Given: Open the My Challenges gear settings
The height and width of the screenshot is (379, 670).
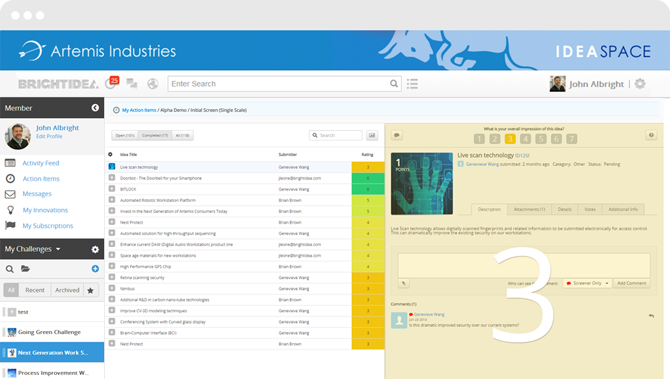Looking at the screenshot, I should click(x=95, y=249).
